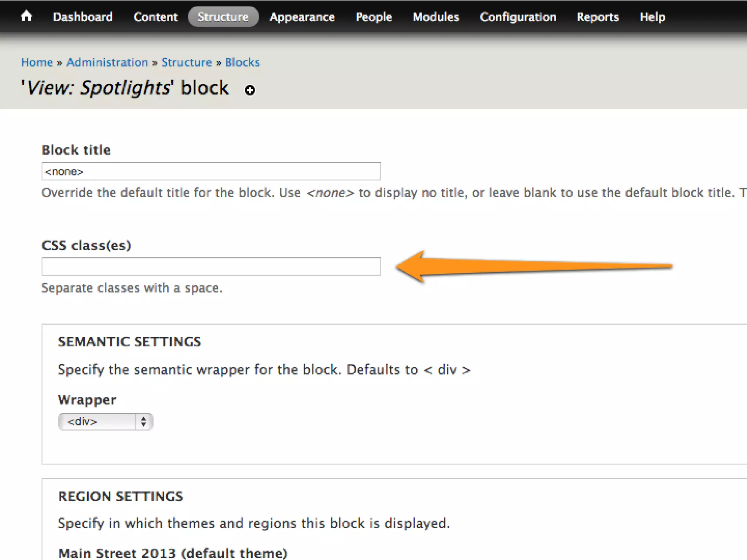The width and height of the screenshot is (747, 560).
Task: Follow the Home breadcrumb link
Action: pos(37,62)
